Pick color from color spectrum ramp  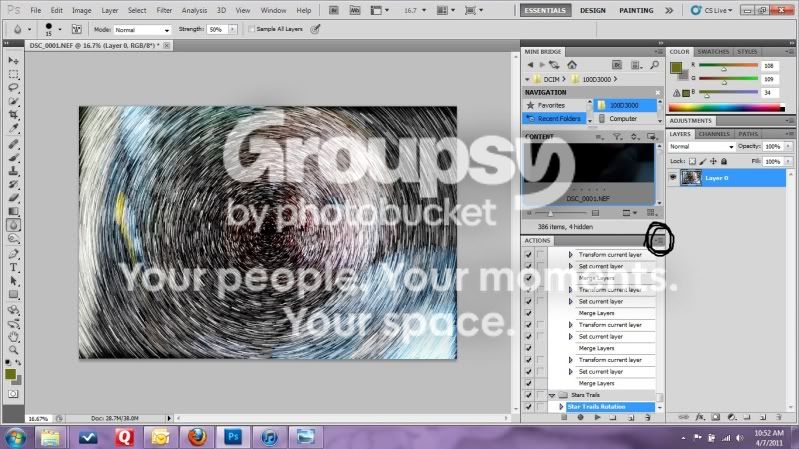click(x=726, y=108)
